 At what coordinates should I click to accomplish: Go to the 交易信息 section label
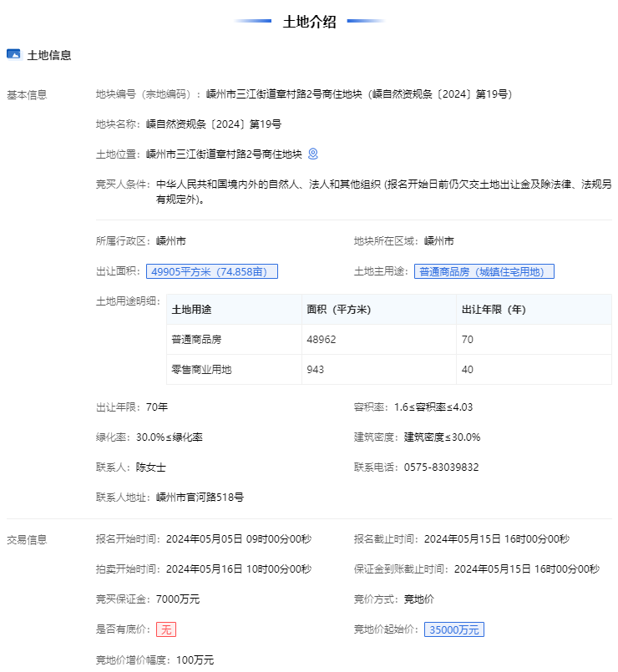(27, 539)
